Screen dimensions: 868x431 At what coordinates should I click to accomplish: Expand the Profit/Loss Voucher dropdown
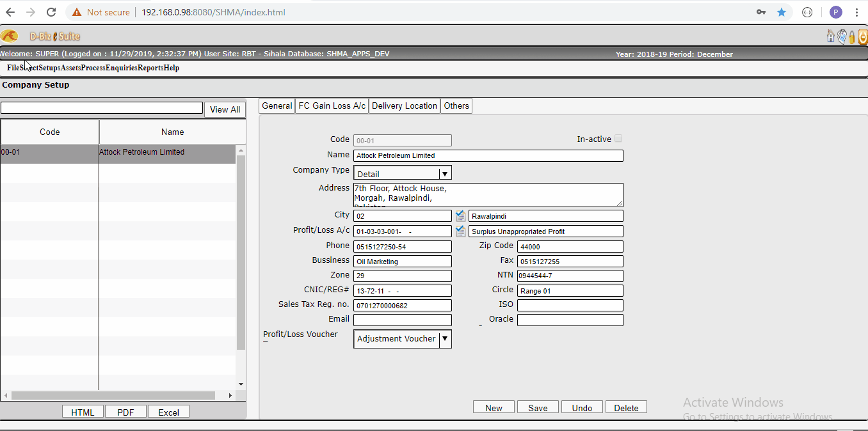pos(445,338)
